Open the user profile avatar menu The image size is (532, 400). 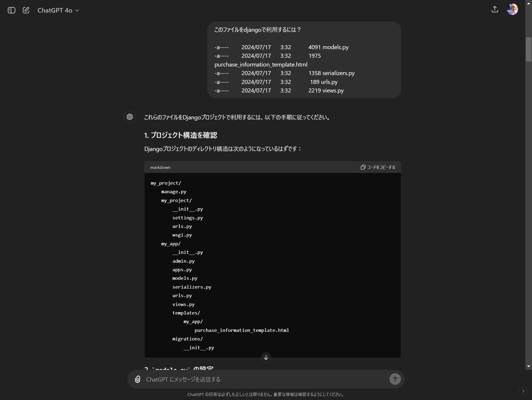[x=512, y=10]
